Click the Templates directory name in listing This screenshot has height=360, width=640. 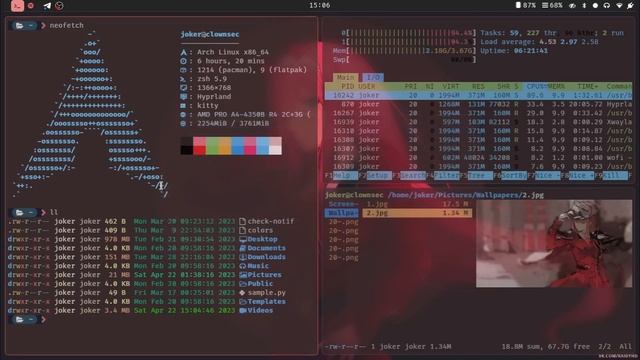click(x=267, y=302)
